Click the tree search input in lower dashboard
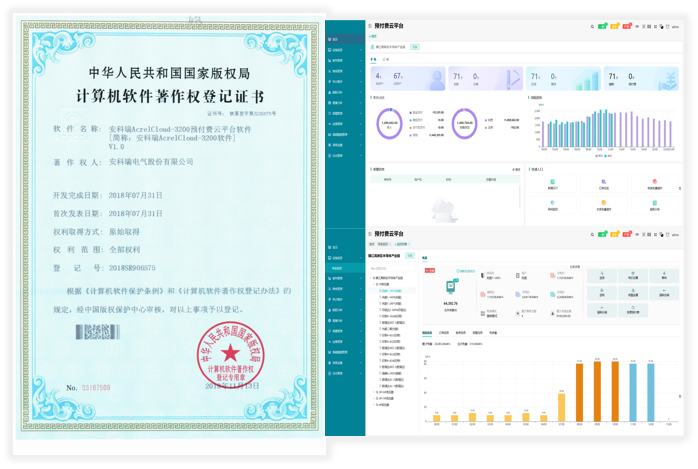698x469 pixels. coord(392,268)
